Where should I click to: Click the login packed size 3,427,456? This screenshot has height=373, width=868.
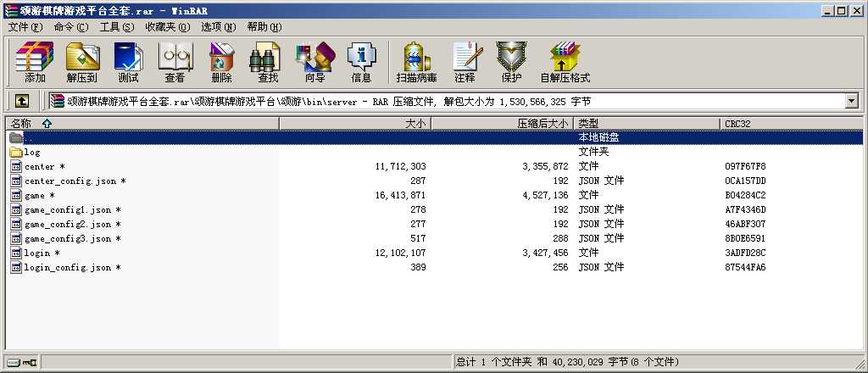coord(545,253)
